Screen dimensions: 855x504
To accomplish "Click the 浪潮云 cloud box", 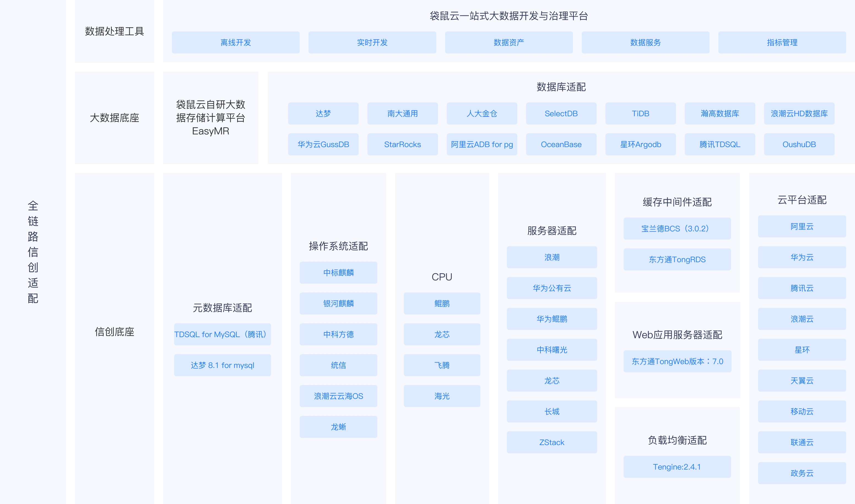I will [x=802, y=319].
